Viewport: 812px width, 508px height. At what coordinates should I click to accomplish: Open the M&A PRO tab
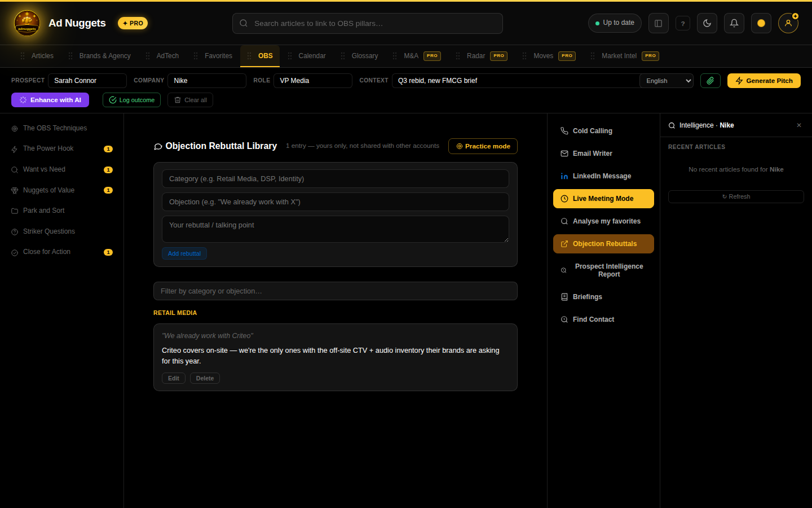[417, 56]
